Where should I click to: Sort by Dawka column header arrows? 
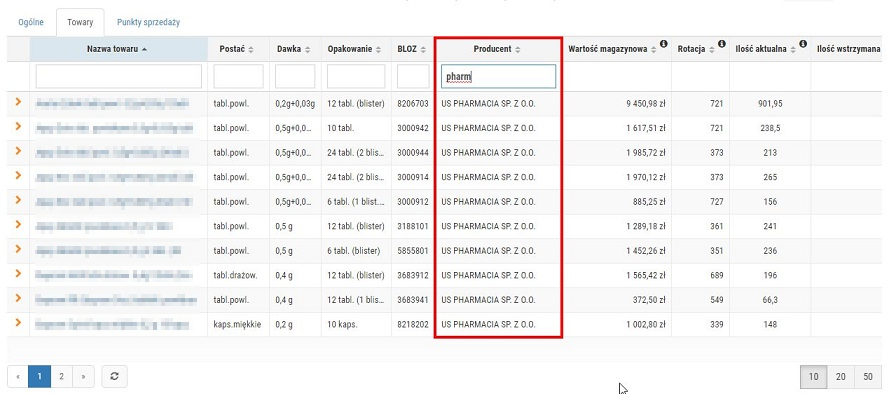click(308, 50)
